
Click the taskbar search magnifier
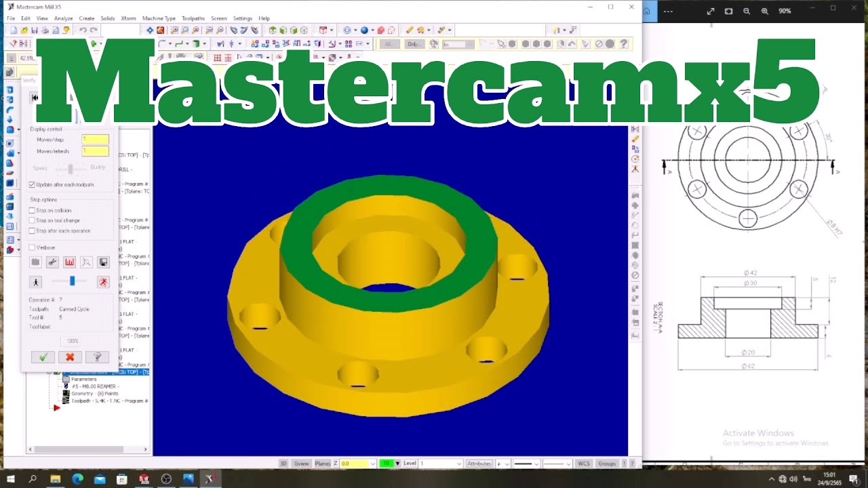pos(33,479)
